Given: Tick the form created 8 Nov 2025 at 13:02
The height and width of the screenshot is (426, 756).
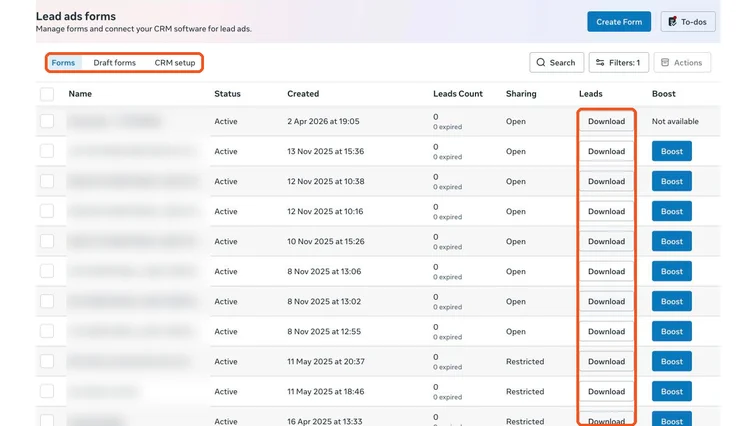Looking at the screenshot, I should pos(47,301).
